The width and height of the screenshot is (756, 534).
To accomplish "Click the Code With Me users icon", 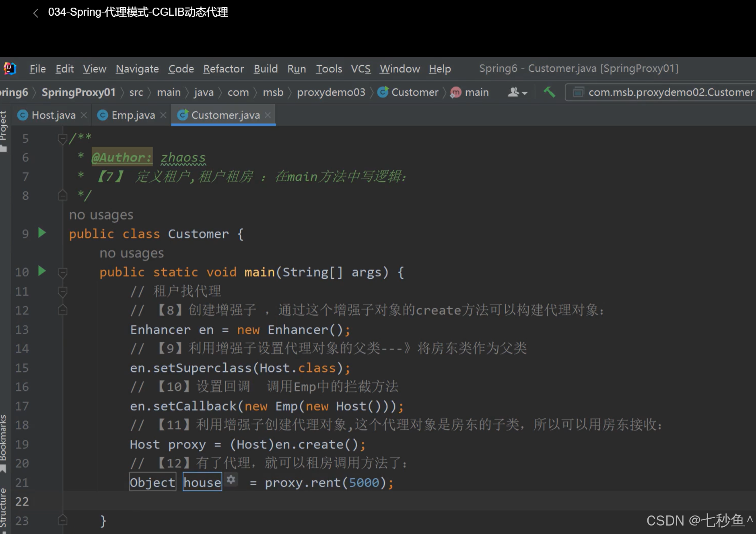I will [x=514, y=92].
